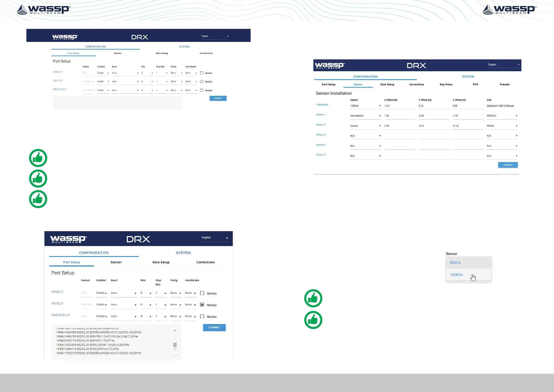
Task: Enable Monitor for RS422_01 in the bottom panel
Action: coord(202,293)
